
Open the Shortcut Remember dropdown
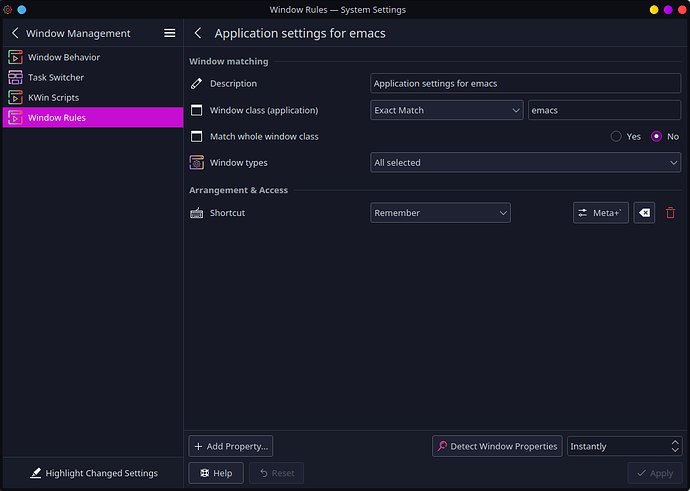tap(440, 213)
